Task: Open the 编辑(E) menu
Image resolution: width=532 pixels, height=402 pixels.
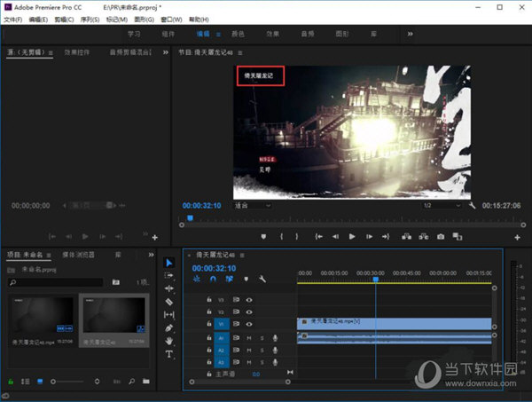Action: tap(38, 20)
